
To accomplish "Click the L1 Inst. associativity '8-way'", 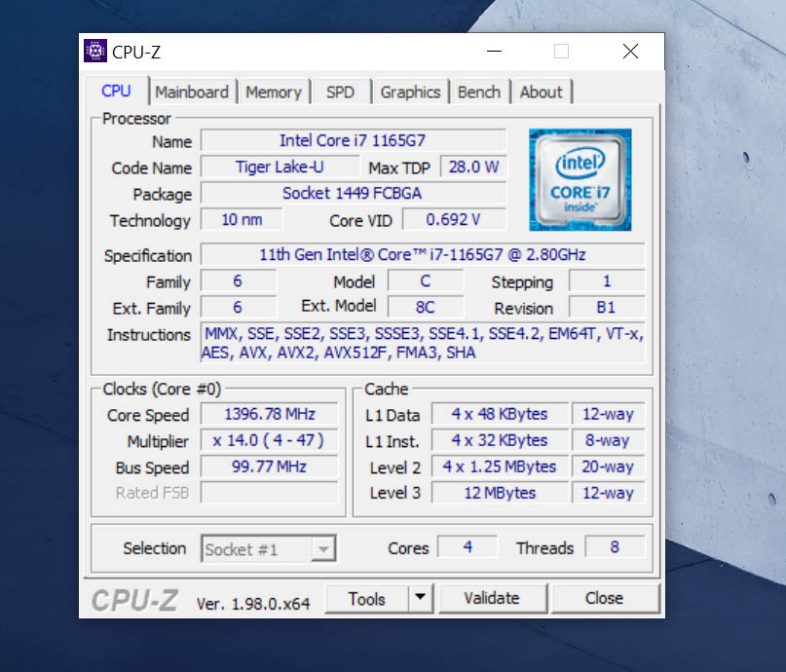I will [x=608, y=440].
